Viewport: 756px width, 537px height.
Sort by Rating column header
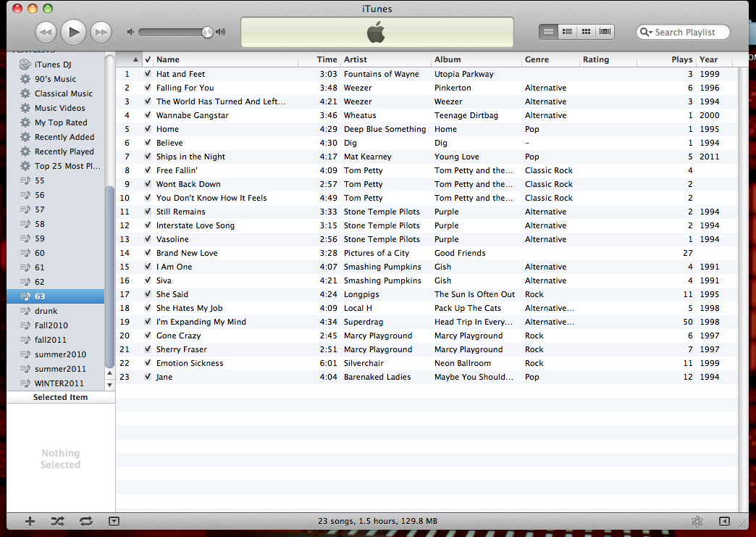[608, 59]
